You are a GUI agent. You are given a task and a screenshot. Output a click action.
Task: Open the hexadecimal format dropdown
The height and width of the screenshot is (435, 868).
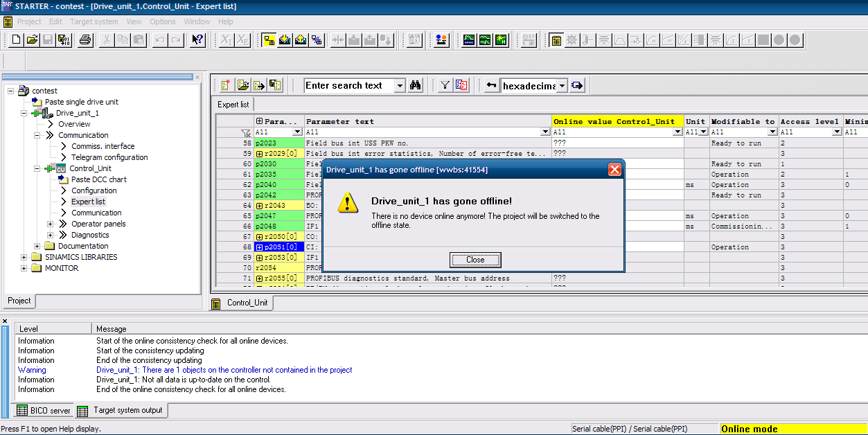pos(562,86)
